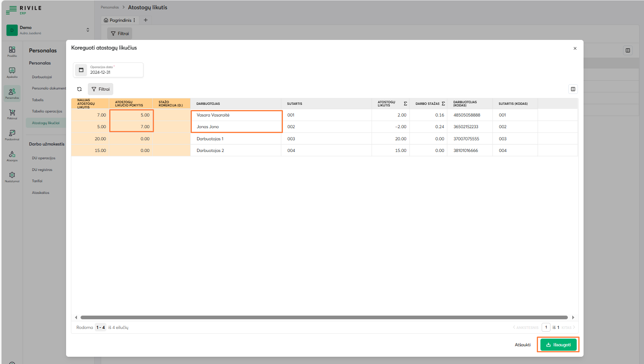Click sum icon in Atostogų likutis header
The width and height of the screenshot is (644, 364).
point(405,104)
